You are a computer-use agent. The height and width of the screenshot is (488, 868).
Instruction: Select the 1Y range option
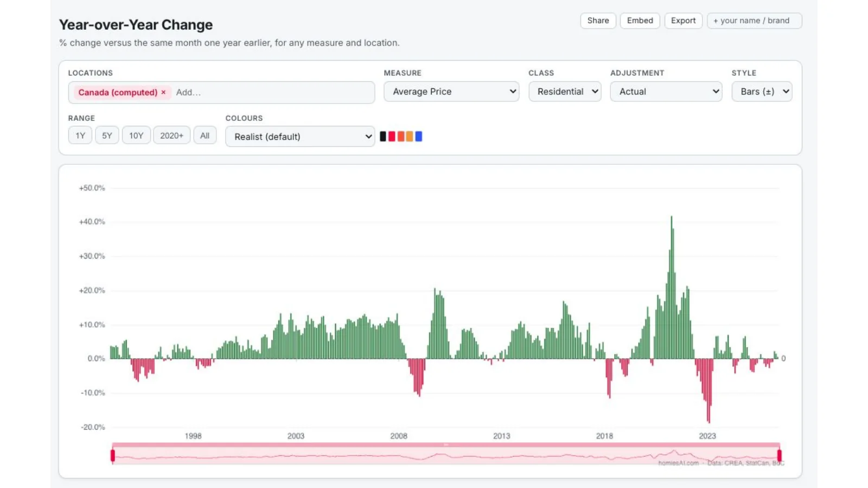[x=80, y=136]
